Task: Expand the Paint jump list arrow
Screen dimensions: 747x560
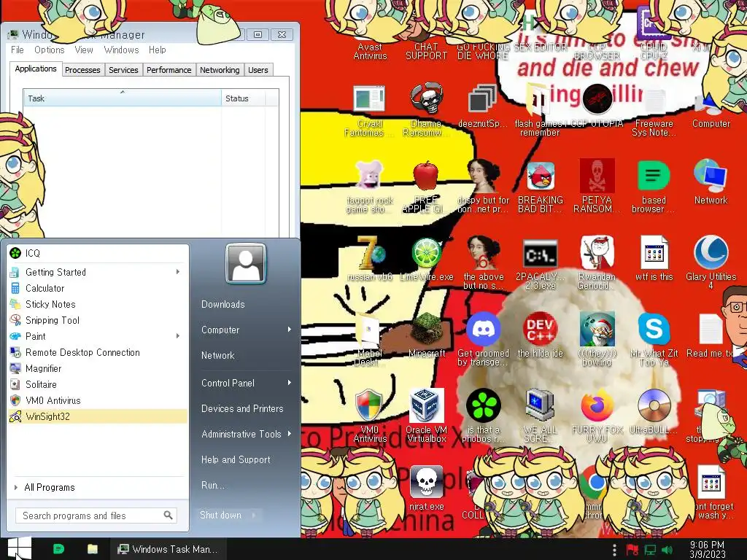Action: tap(178, 336)
